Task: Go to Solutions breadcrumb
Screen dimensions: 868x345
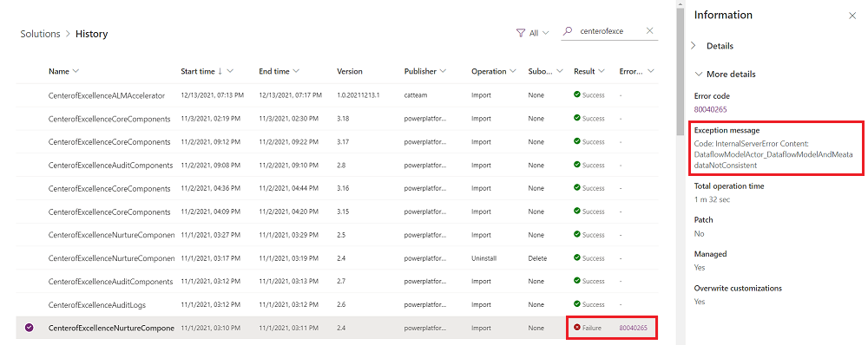Action: tap(41, 34)
